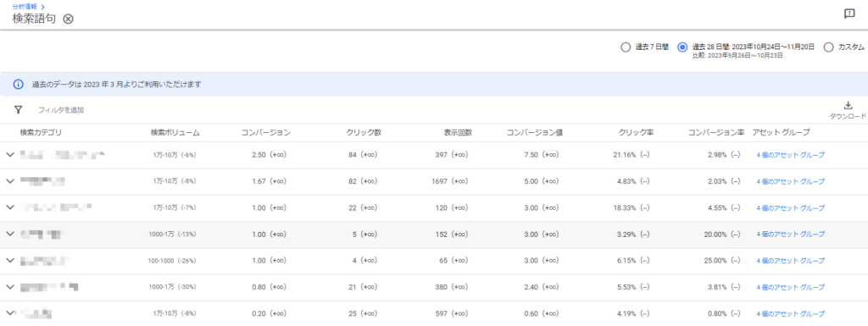Expand the row with 1.67 conversions
The height and width of the screenshot is (326, 868).
pos(9,181)
